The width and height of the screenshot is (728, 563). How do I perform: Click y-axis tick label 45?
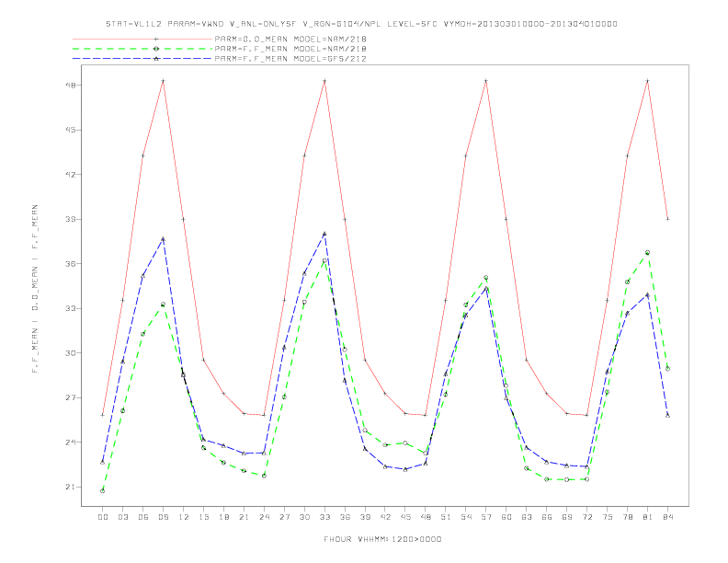pyautogui.click(x=71, y=130)
